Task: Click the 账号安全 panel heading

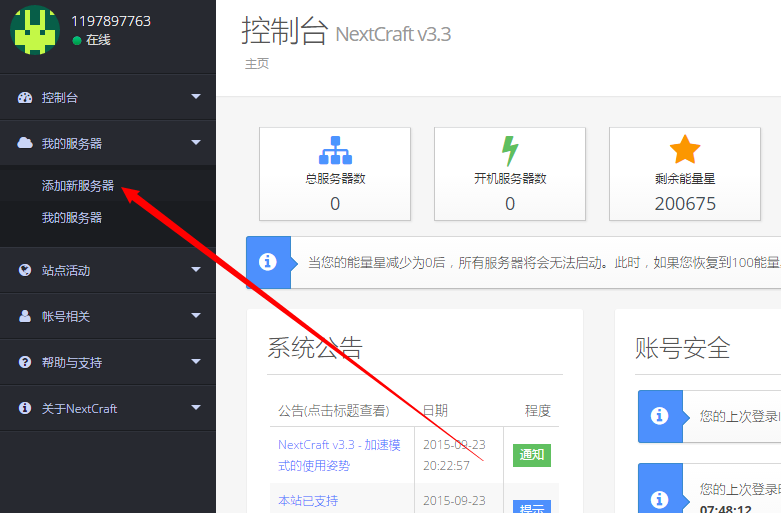Action: (x=682, y=348)
